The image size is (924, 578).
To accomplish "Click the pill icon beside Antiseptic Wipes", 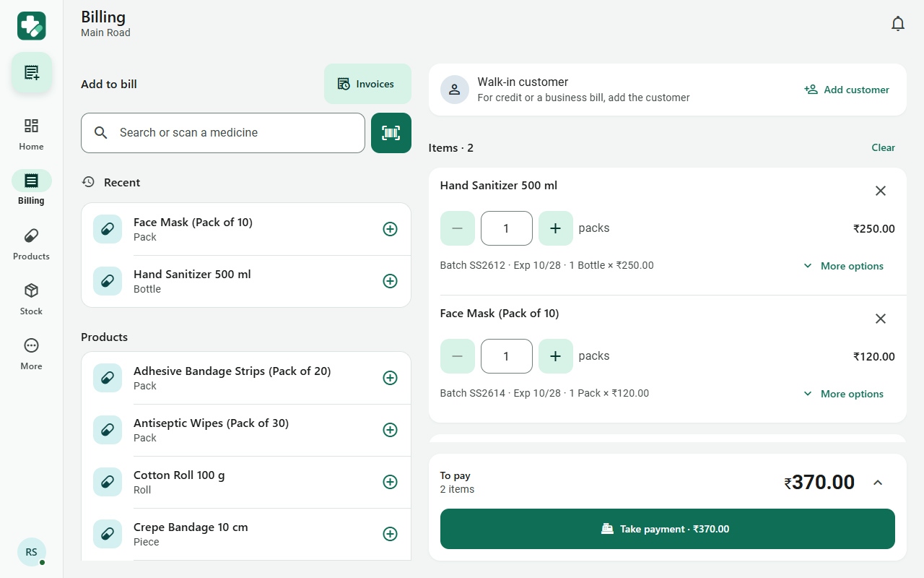I will tap(108, 430).
